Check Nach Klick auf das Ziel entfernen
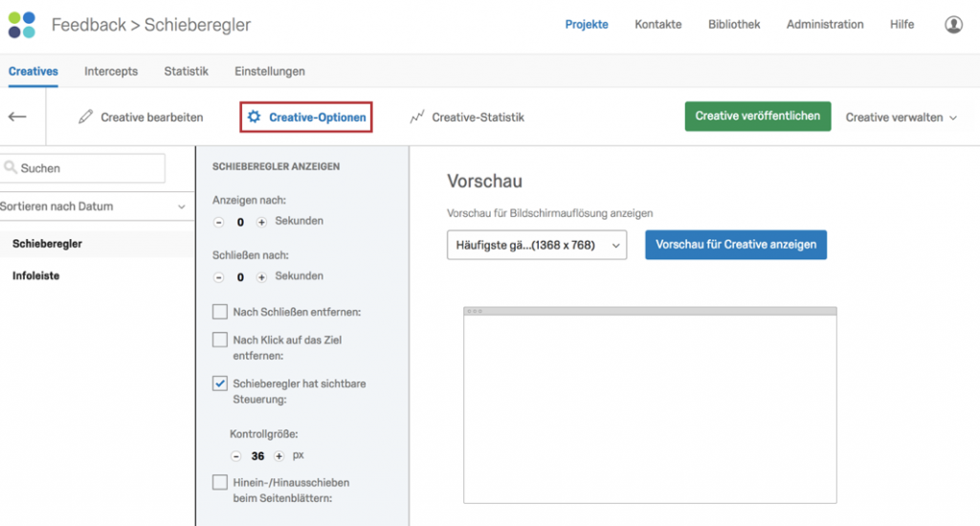The image size is (980, 526). (220, 340)
